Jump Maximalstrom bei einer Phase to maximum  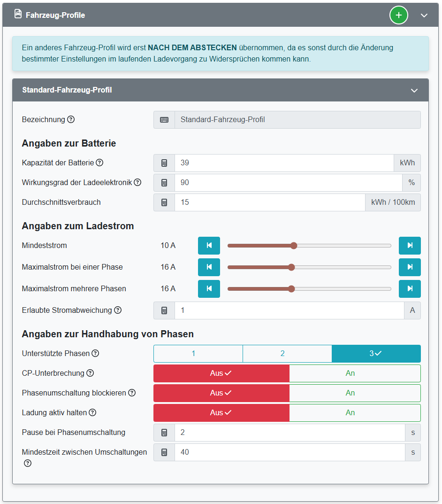(410, 267)
